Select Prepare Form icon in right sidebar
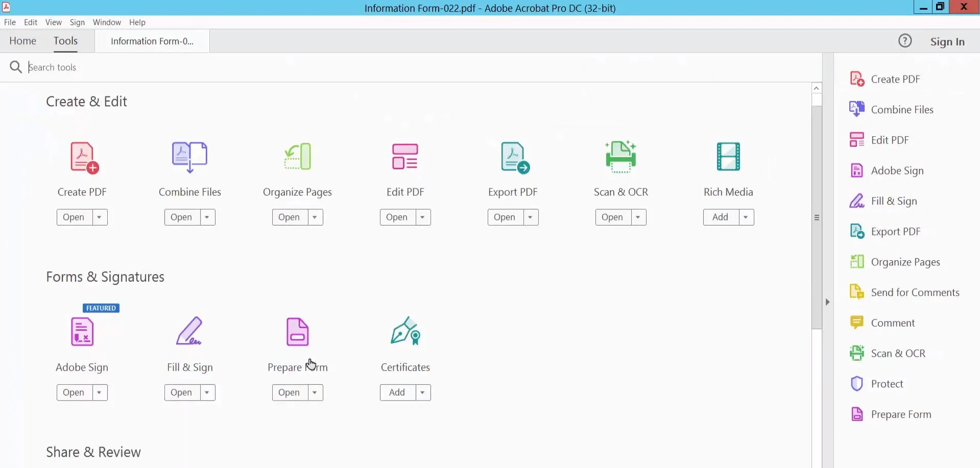The width and height of the screenshot is (980, 468). click(x=857, y=414)
